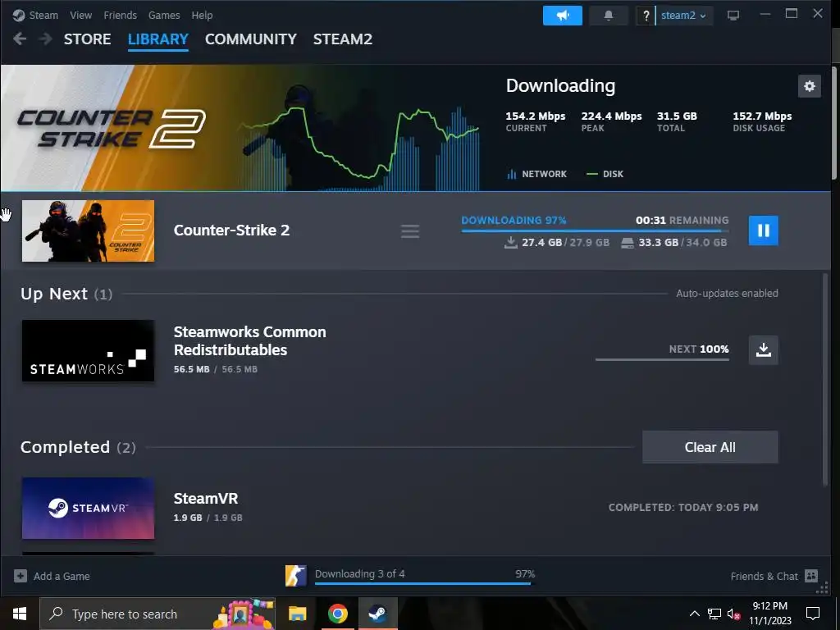840x630 pixels.
Task: Go back with the back arrow
Action: (x=20, y=39)
